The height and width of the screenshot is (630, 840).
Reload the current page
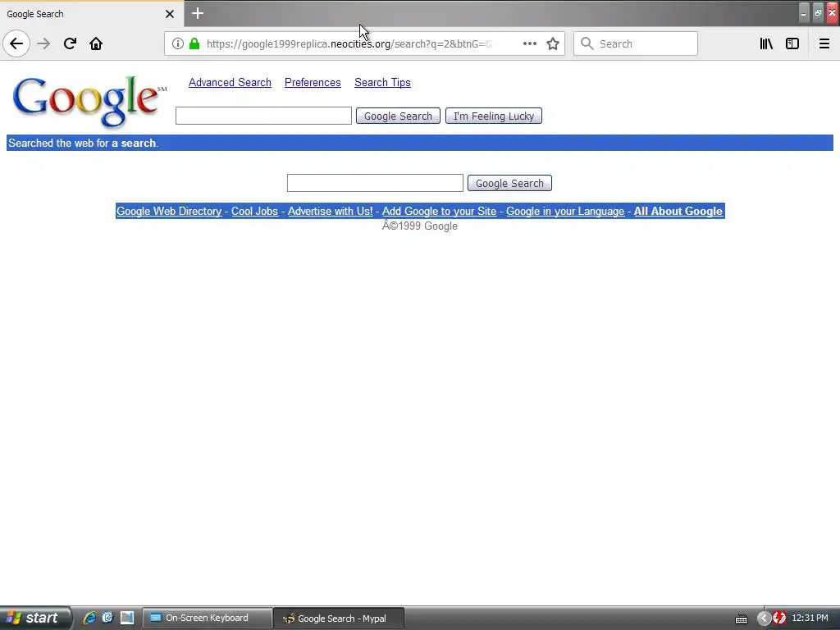[70, 43]
